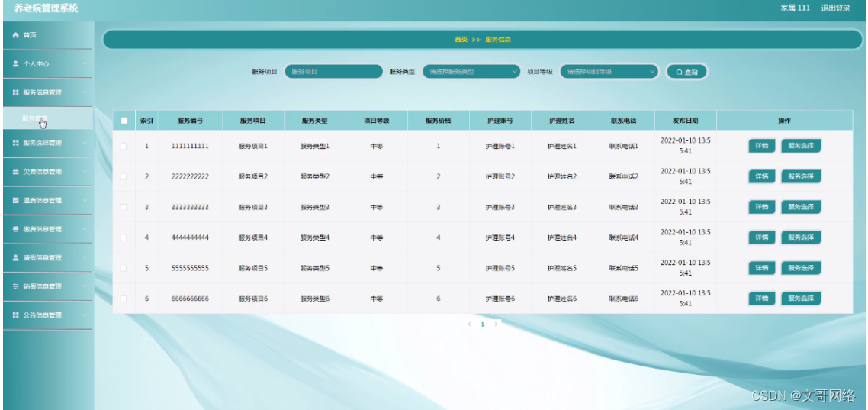This screenshot has width=868, height=410.
Task: Click 服务选择 for row 服务项目6
Action: coord(800,299)
